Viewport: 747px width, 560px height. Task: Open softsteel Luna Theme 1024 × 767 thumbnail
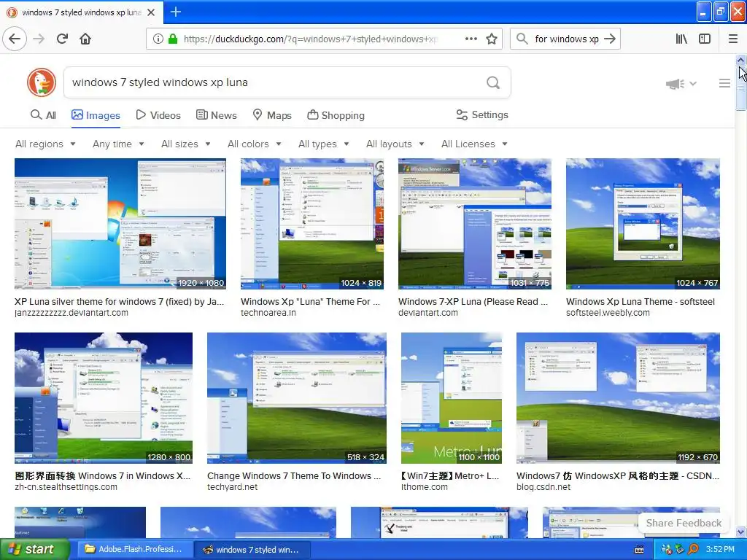pos(643,224)
